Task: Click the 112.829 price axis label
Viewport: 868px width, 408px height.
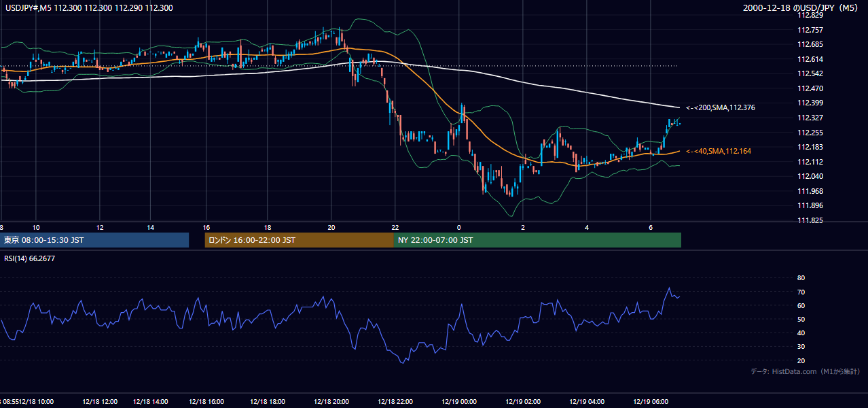Action: click(810, 15)
